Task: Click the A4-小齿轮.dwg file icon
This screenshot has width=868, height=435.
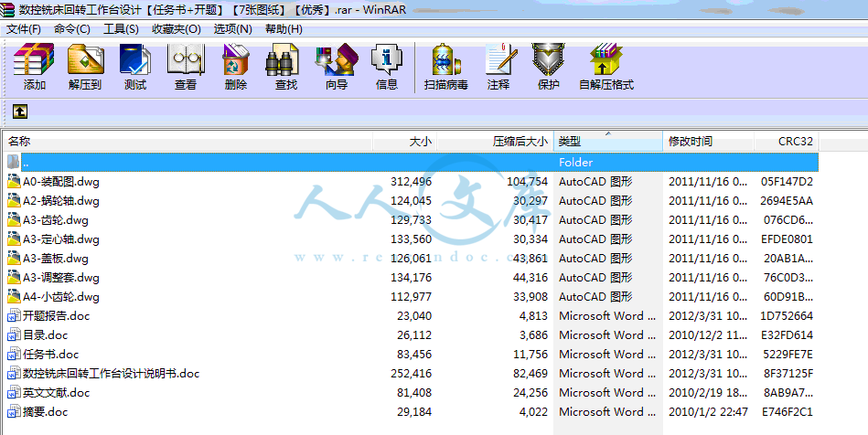Action: click(x=14, y=297)
